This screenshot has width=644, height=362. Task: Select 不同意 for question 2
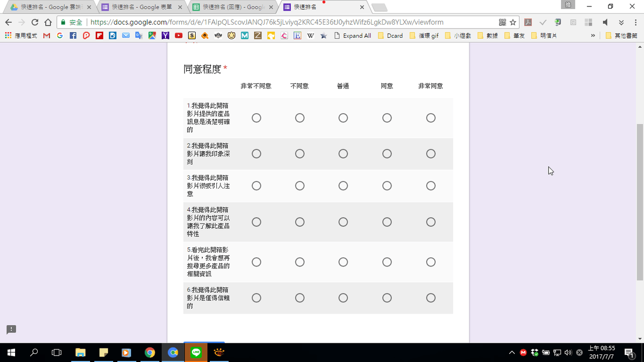300,154
